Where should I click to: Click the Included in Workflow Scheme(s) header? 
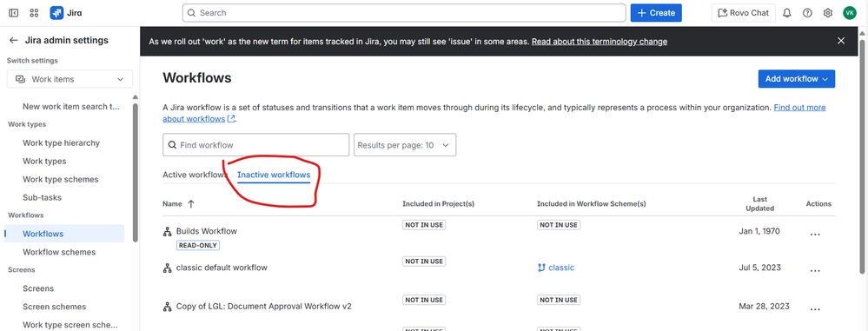point(591,204)
